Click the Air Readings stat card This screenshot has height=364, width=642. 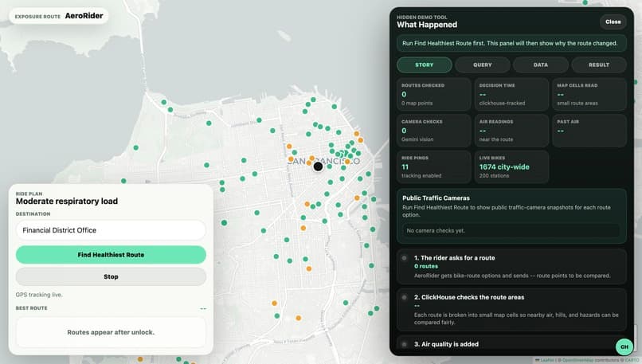coord(511,131)
